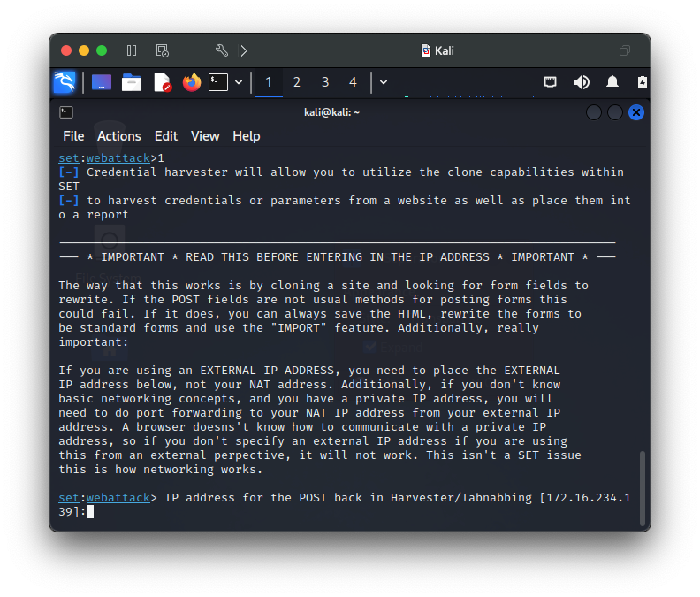700x597 pixels.
Task: Click the bottom 'set' prompt text
Action: (x=69, y=498)
